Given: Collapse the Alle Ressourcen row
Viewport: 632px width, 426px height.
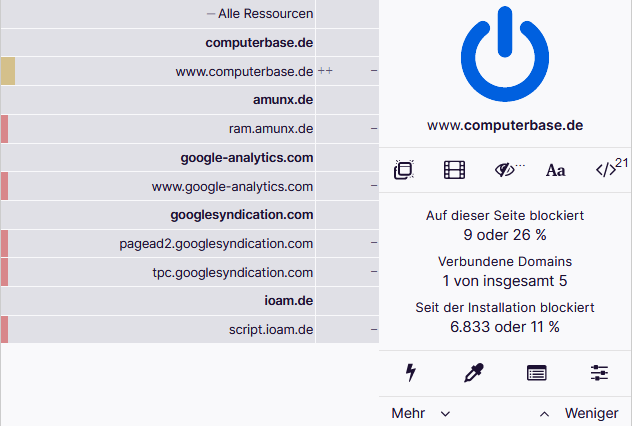Looking at the screenshot, I should point(260,14).
